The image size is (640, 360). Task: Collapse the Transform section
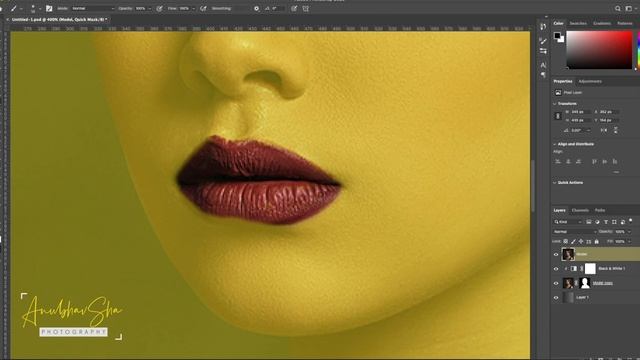555,104
